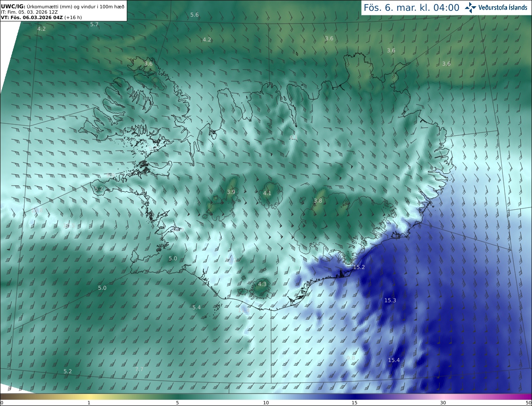
Task: Click the 3.8 value on Vatnajökull
Action: [x=318, y=201]
